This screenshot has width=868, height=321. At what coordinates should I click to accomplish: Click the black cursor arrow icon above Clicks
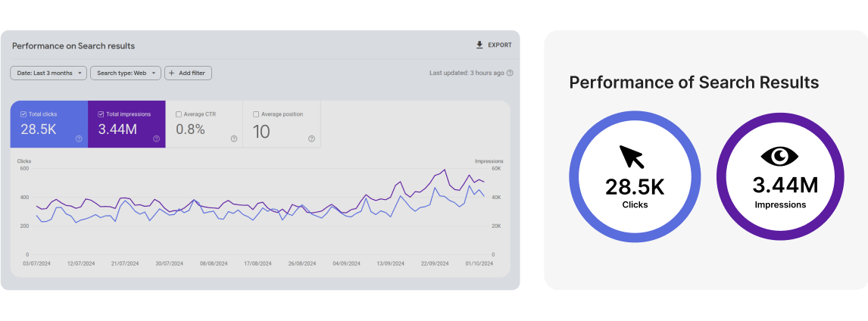[631, 157]
